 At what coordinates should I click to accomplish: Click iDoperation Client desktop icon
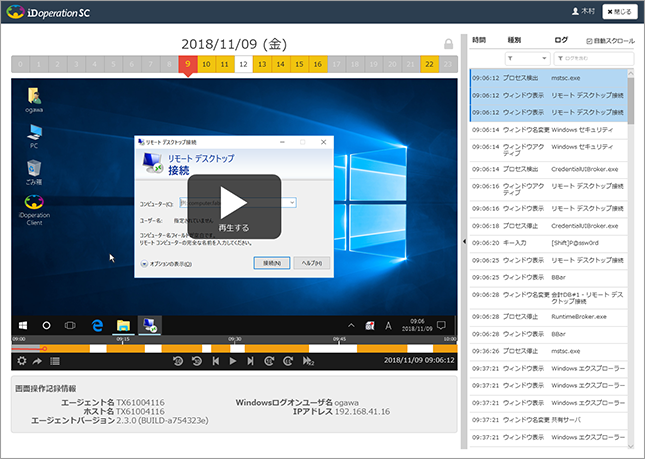click(34, 210)
